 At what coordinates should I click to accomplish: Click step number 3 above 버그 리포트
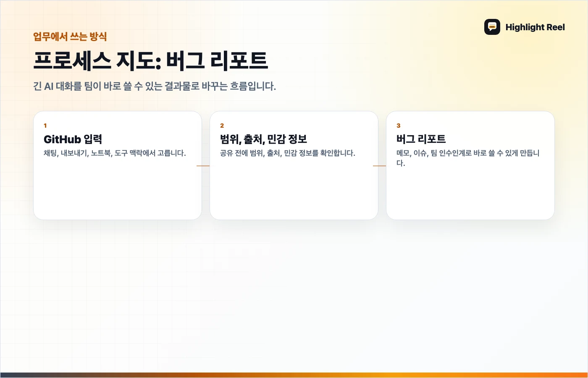pos(398,126)
